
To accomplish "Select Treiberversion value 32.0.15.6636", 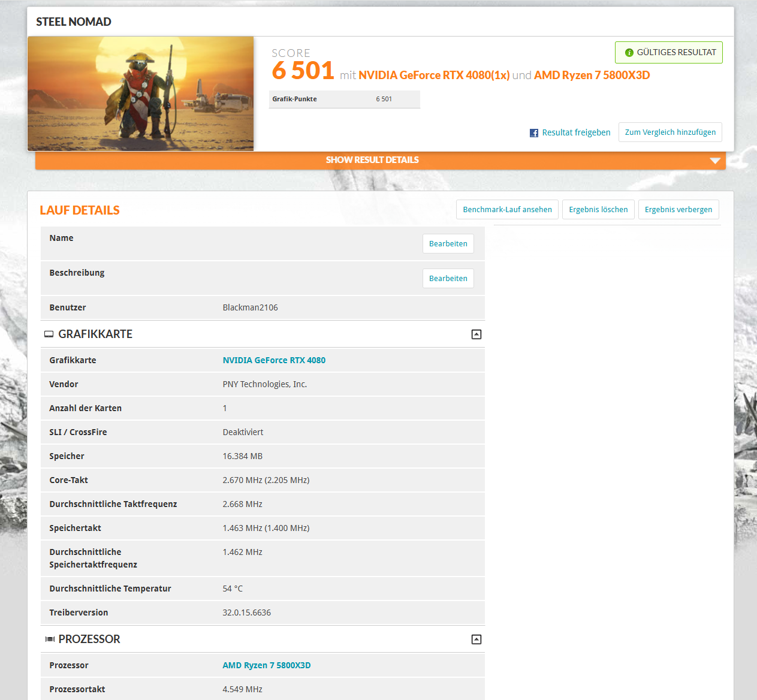I will pos(246,612).
